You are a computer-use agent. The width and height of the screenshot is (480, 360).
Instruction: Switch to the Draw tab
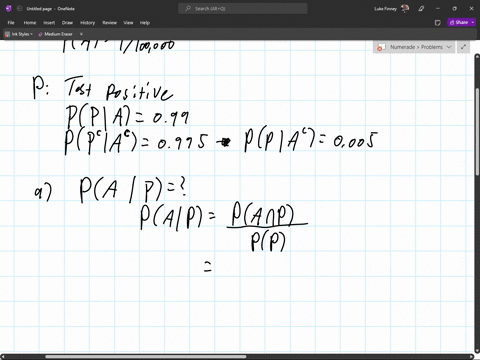67,23
